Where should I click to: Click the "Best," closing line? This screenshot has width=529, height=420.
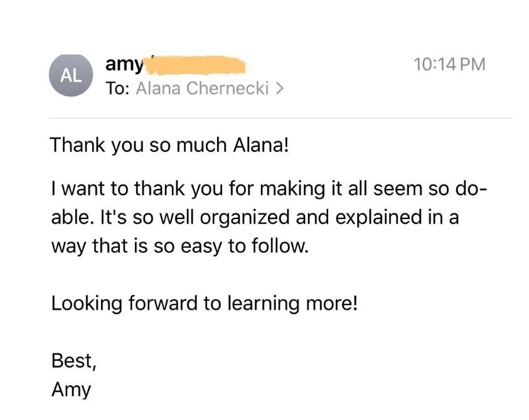click(73, 361)
